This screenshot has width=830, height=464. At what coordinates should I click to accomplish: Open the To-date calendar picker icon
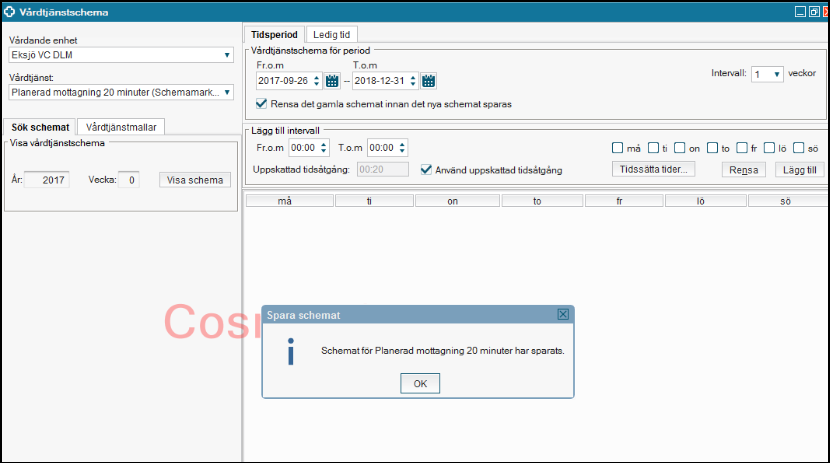[x=429, y=81]
